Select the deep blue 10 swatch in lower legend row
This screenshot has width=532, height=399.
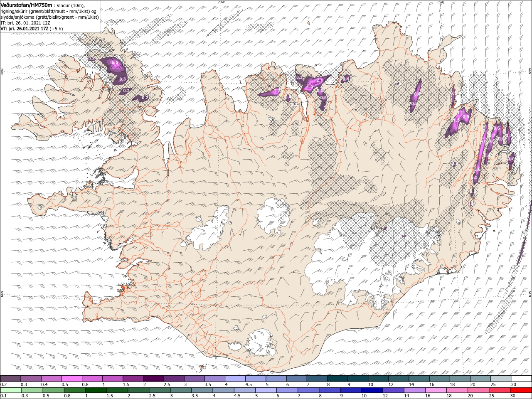372,390
